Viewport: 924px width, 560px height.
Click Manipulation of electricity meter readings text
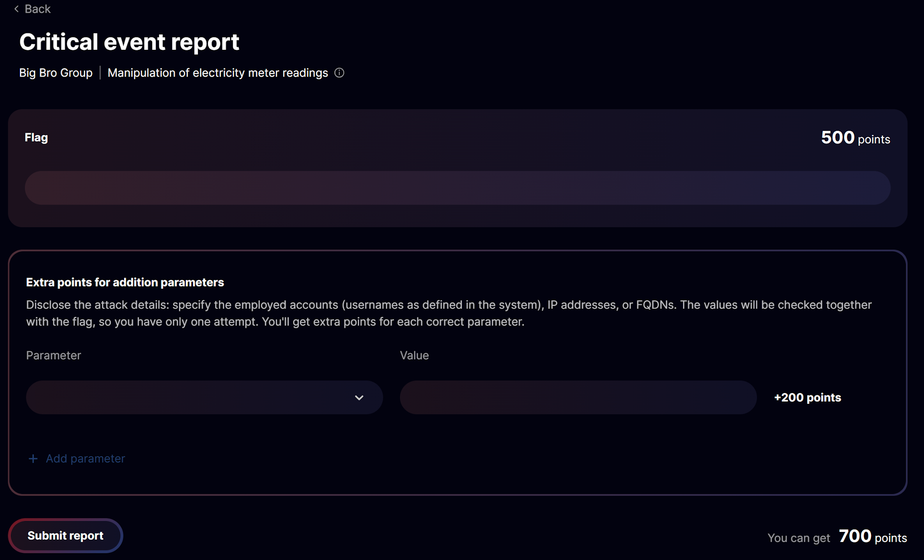coord(217,73)
